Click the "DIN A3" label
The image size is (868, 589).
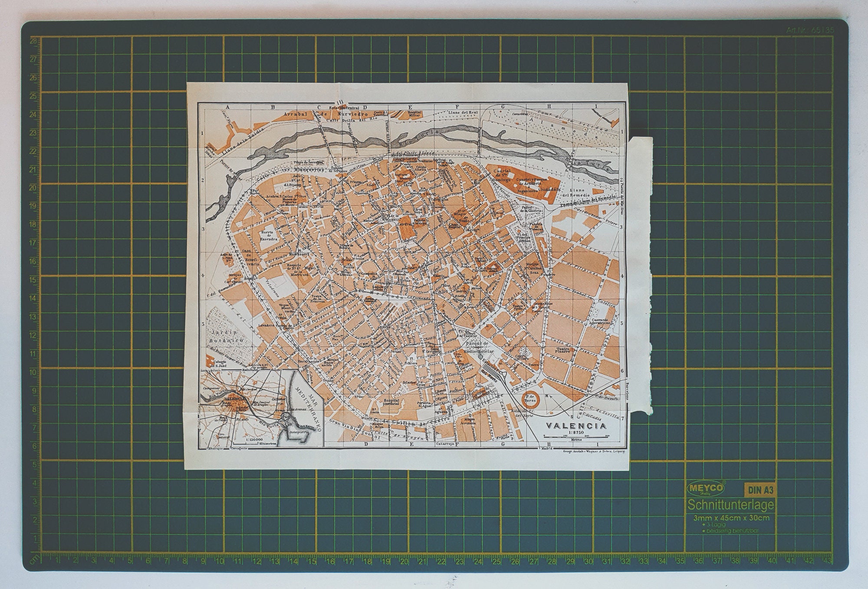point(760,491)
